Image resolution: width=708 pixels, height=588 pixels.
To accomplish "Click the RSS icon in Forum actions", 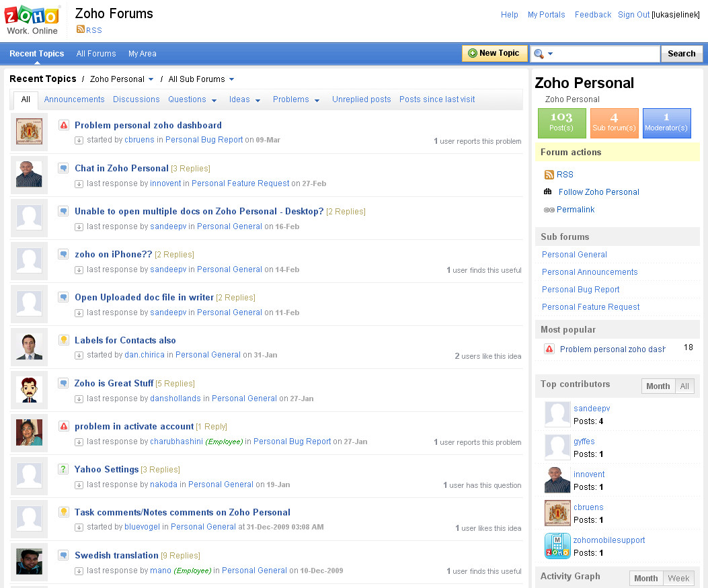I will tap(549, 175).
